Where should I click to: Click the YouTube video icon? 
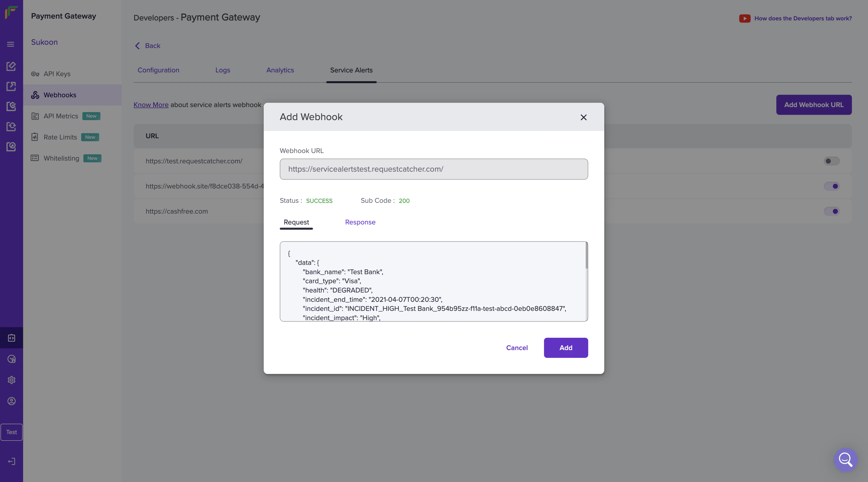tap(744, 19)
